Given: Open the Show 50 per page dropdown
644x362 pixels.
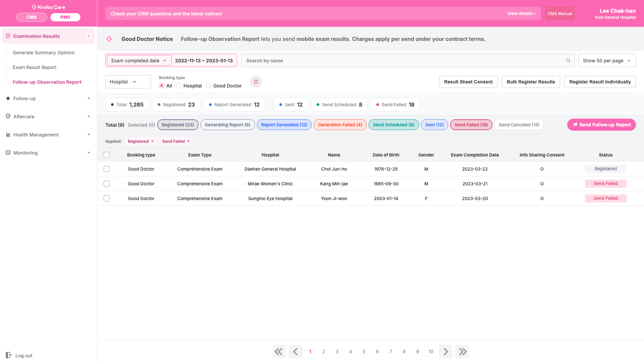Looking at the screenshot, I should [607, 60].
